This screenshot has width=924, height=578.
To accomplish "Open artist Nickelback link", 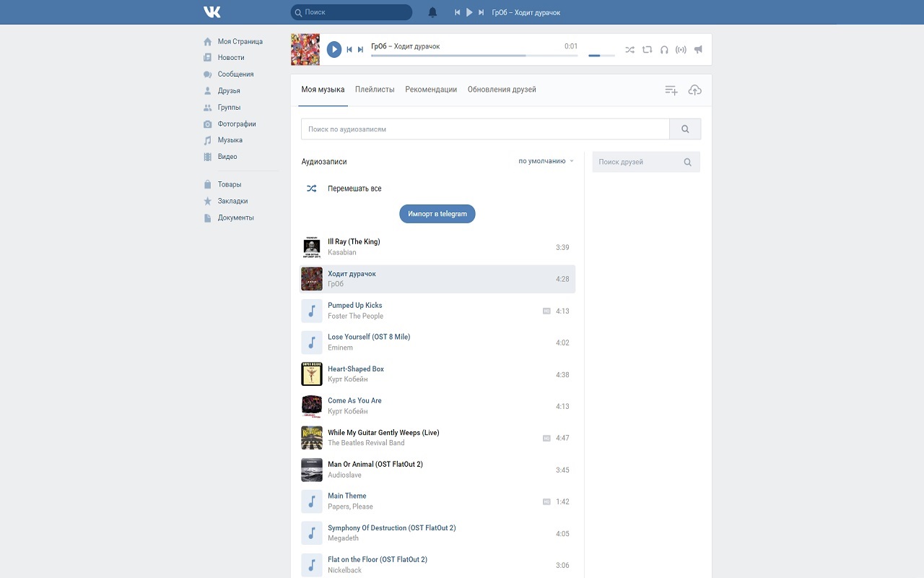I will tap(344, 571).
